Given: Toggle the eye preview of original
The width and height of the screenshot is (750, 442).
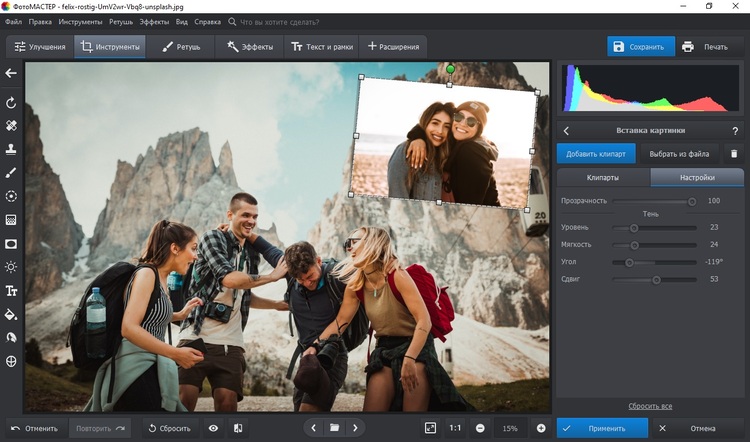Looking at the screenshot, I should coord(213,428).
